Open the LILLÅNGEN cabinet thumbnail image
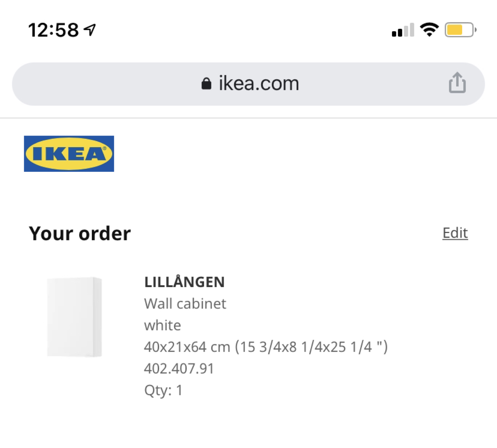497x448 pixels. tap(75, 317)
